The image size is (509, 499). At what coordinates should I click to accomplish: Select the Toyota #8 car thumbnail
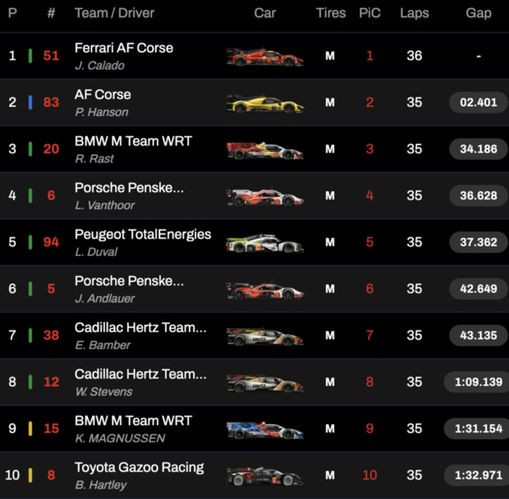pyautogui.click(x=265, y=476)
